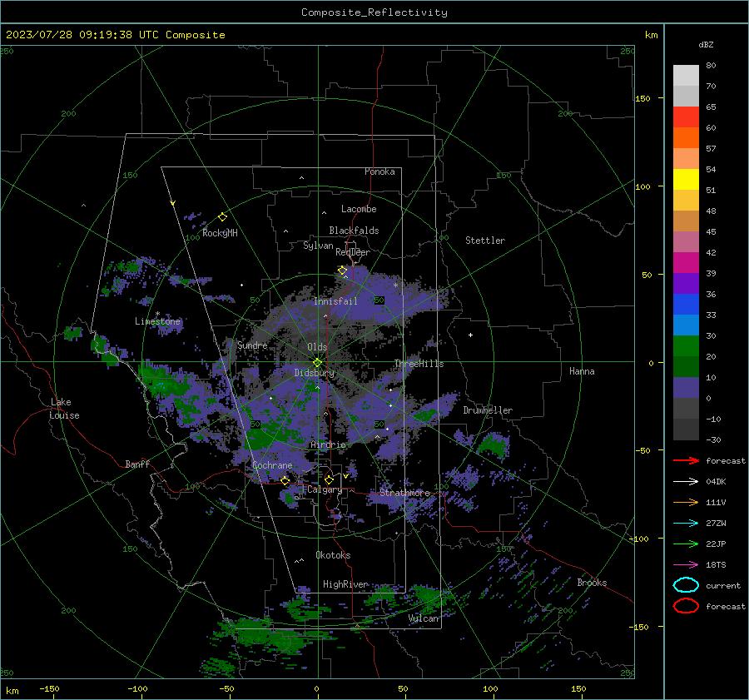Pick the yellow 51-54 dBZ swatch
Screen dimensions: 749x700
pyautogui.click(x=686, y=180)
